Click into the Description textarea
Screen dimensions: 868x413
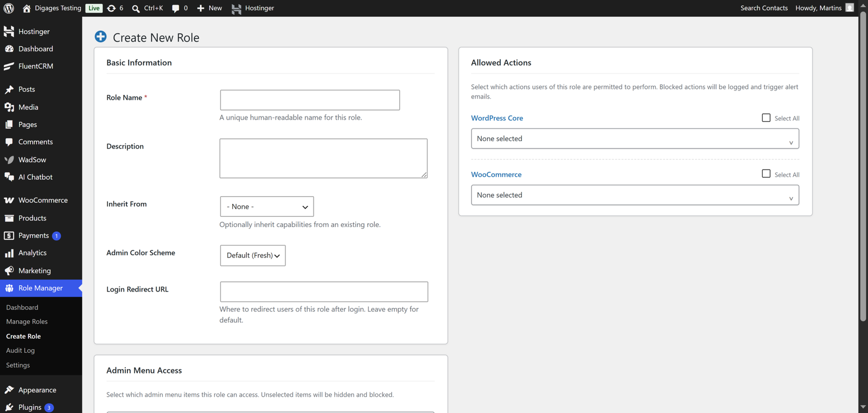pyautogui.click(x=323, y=158)
